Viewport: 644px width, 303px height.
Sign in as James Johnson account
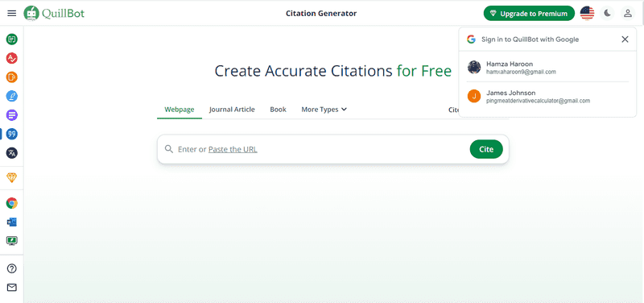[548, 96]
